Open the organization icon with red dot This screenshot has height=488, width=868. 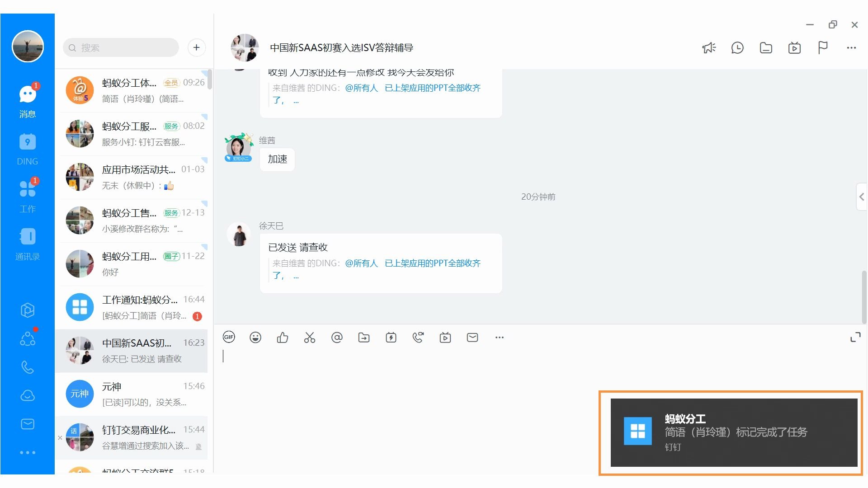click(x=28, y=338)
